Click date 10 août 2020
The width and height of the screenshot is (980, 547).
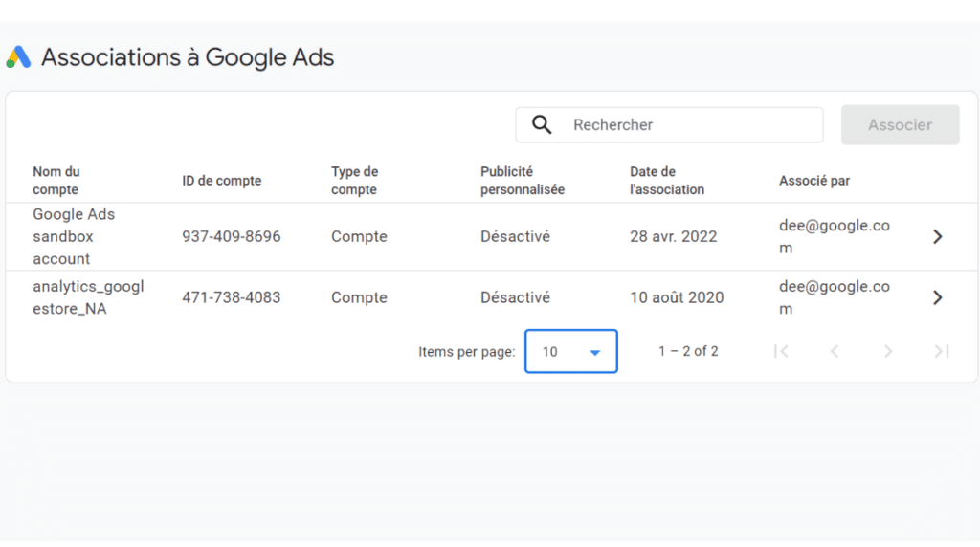pos(677,297)
